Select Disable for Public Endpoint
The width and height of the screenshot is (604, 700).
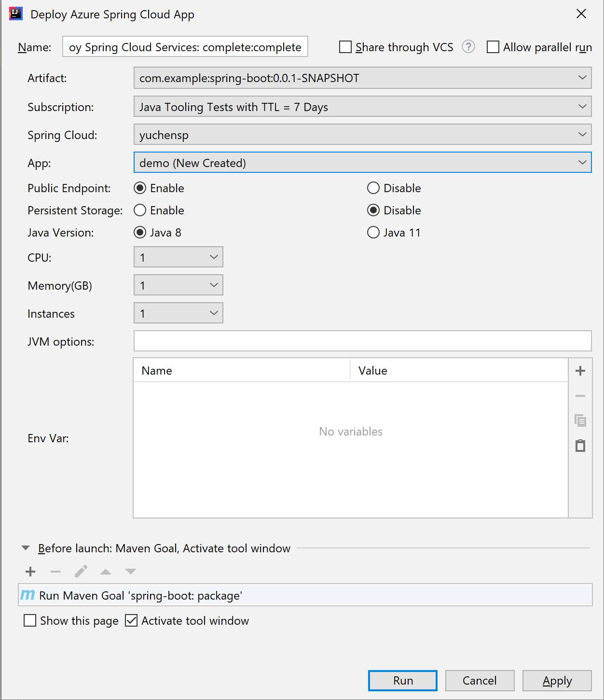pyautogui.click(x=373, y=188)
